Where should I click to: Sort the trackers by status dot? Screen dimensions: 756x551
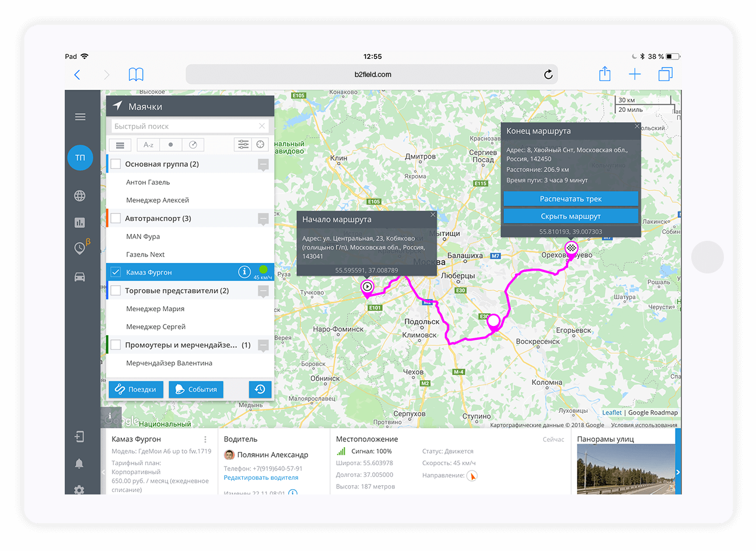[x=170, y=145]
